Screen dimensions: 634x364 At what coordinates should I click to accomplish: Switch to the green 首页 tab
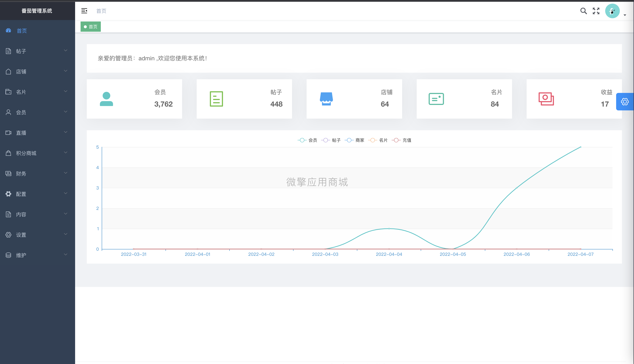[x=91, y=27]
